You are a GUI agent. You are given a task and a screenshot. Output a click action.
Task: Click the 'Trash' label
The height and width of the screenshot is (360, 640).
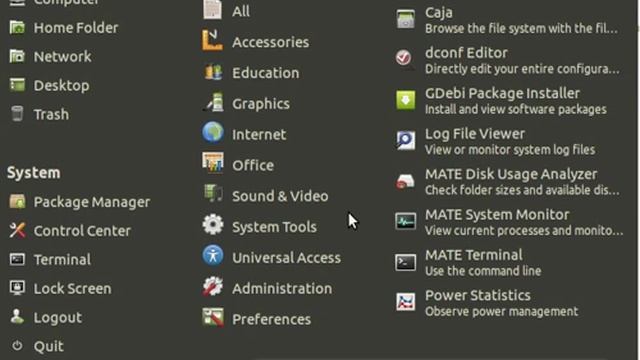coord(51,114)
